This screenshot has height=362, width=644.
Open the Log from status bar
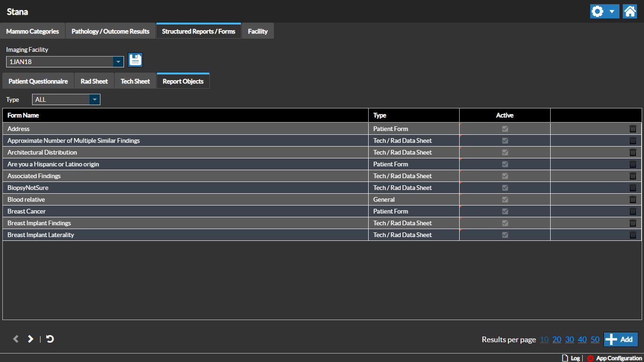tap(571, 358)
